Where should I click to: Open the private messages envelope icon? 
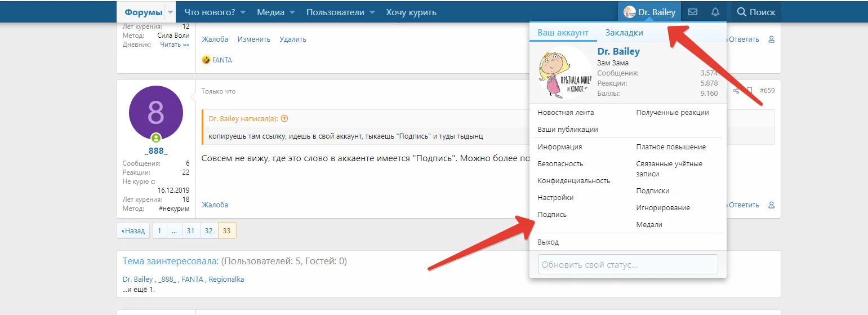pos(693,12)
